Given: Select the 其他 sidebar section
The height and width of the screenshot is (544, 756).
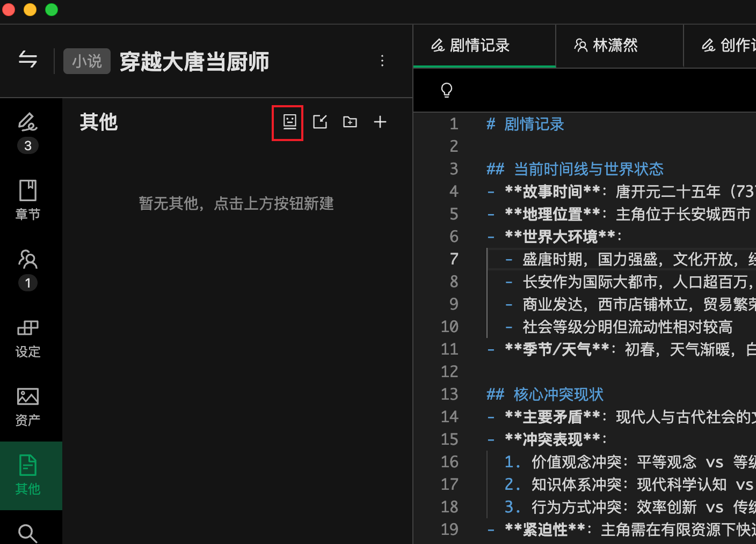Looking at the screenshot, I should click(28, 475).
